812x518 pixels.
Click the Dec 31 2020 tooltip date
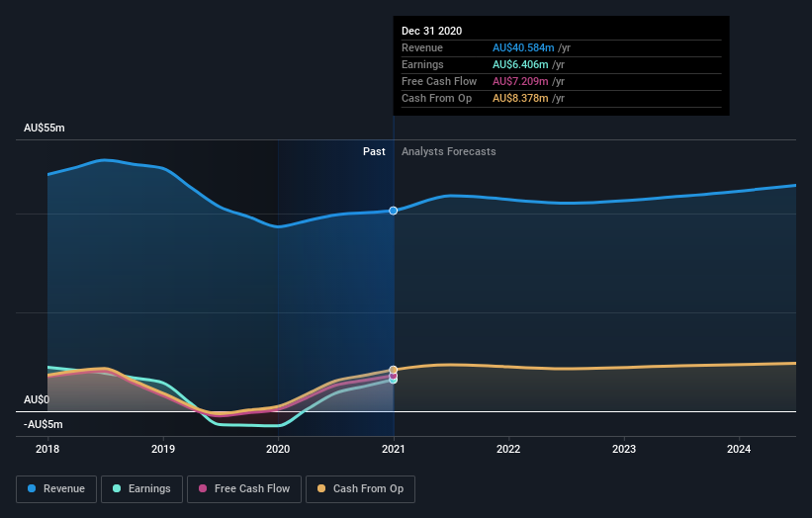(x=431, y=31)
